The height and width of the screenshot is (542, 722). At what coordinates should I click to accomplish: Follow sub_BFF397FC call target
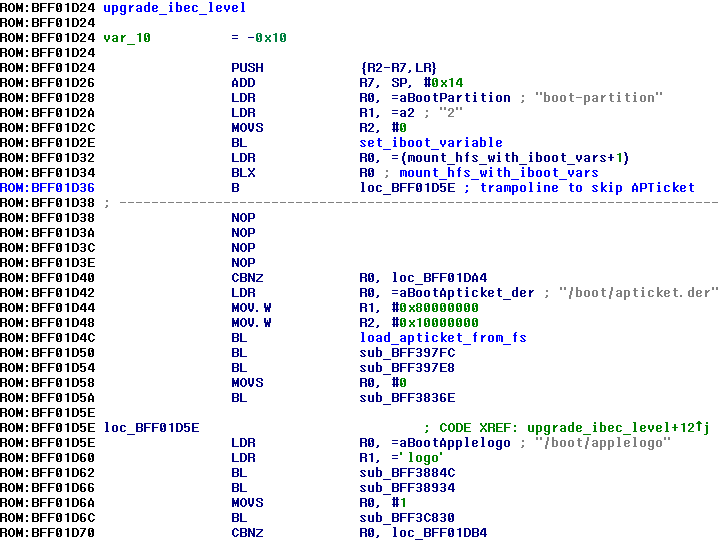pos(407,352)
